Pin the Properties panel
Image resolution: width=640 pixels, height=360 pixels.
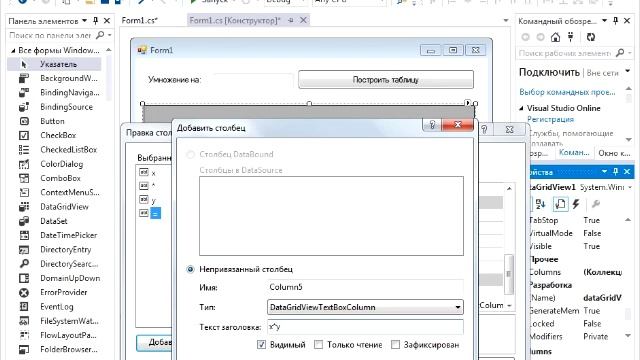click(616, 172)
